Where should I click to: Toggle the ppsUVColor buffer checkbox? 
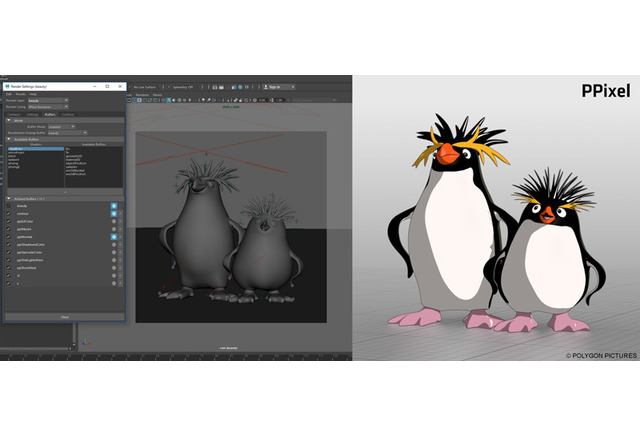[9, 222]
